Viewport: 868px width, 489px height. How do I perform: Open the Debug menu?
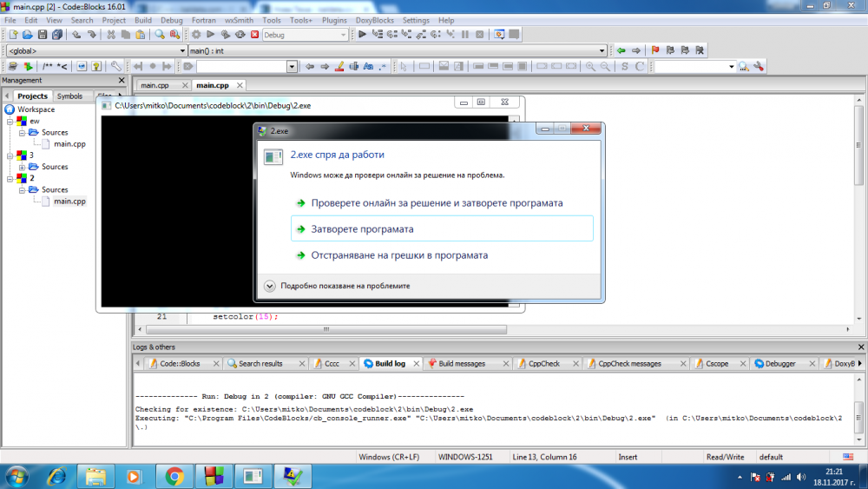(x=172, y=20)
